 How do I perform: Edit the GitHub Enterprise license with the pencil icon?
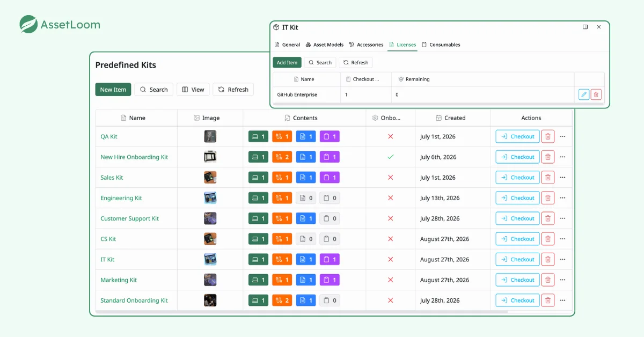[584, 94]
